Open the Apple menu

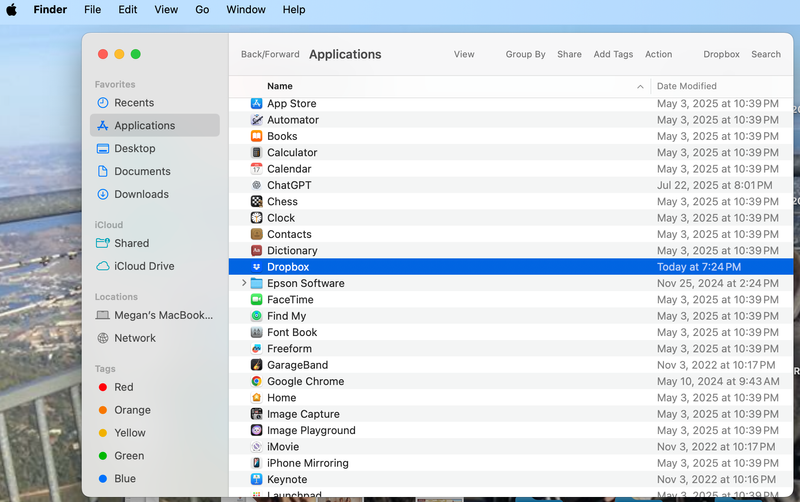12,9
